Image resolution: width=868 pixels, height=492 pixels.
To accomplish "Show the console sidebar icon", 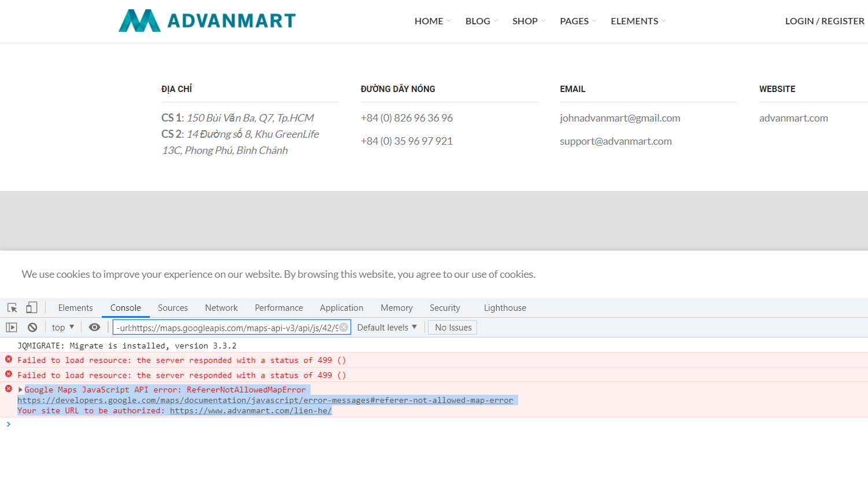I will [12, 328].
